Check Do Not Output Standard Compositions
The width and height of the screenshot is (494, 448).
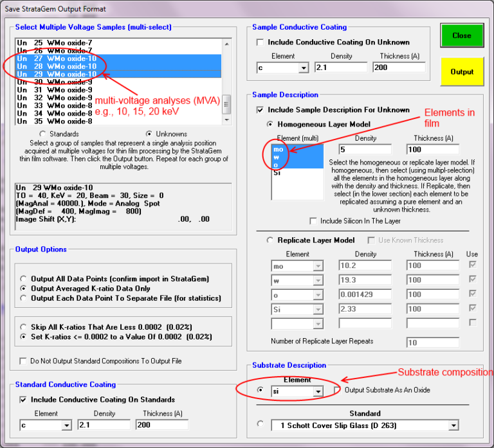23,361
